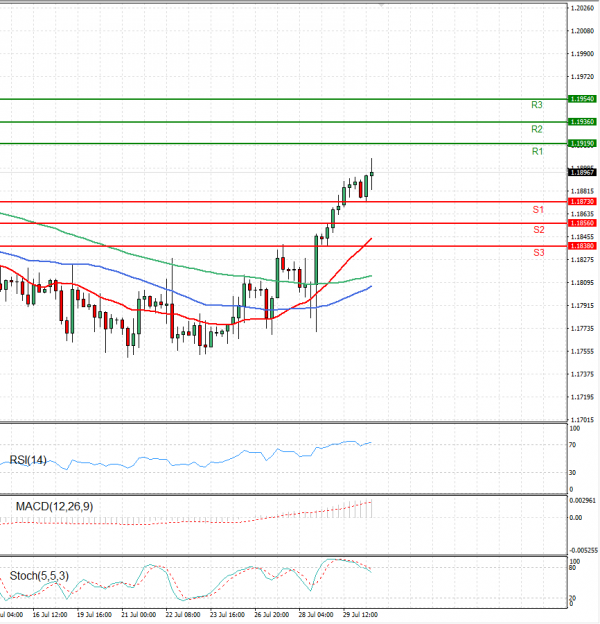The width and height of the screenshot is (600, 624).
Task: Select the S1 support label
Action: pyautogui.click(x=538, y=210)
